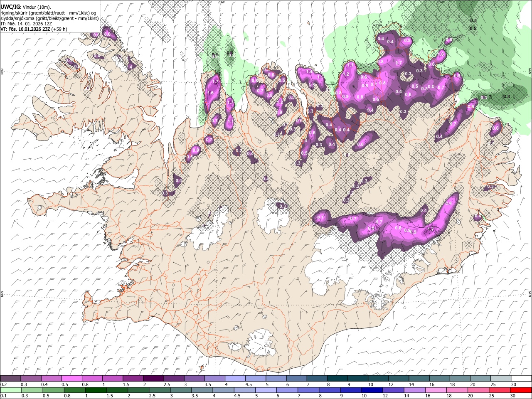Select the lower legend swatch between 1 and 1.5

click(96, 390)
